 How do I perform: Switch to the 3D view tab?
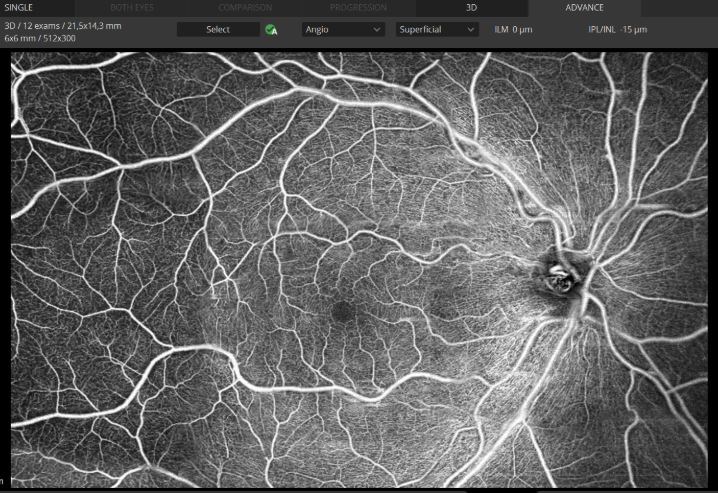coord(470,8)
